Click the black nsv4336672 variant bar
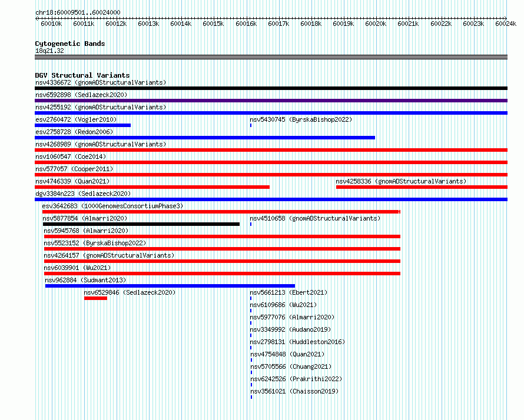524x420 pixels. 271,88
